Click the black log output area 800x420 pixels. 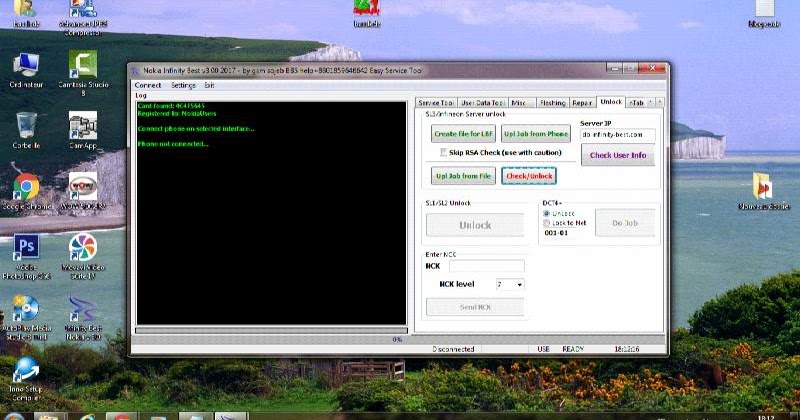[271, 213]
